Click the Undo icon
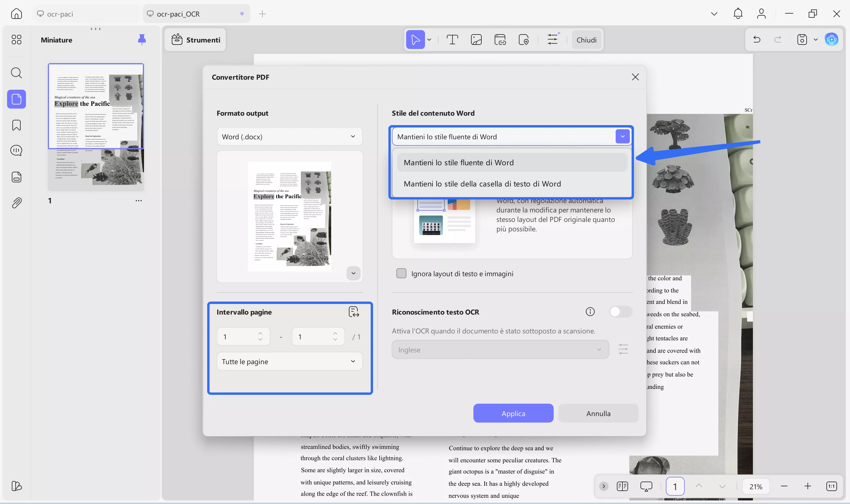The height and width of the screenshot is (504, 850). (757, 40)
